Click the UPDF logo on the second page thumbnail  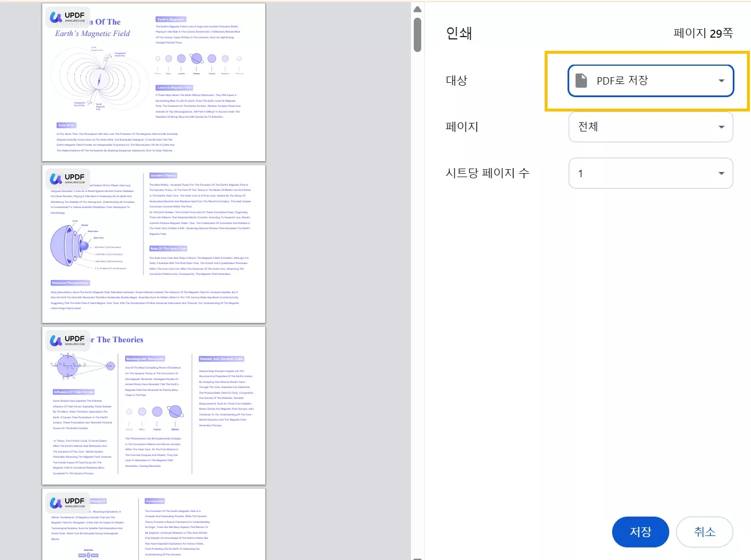pos(67,179)
